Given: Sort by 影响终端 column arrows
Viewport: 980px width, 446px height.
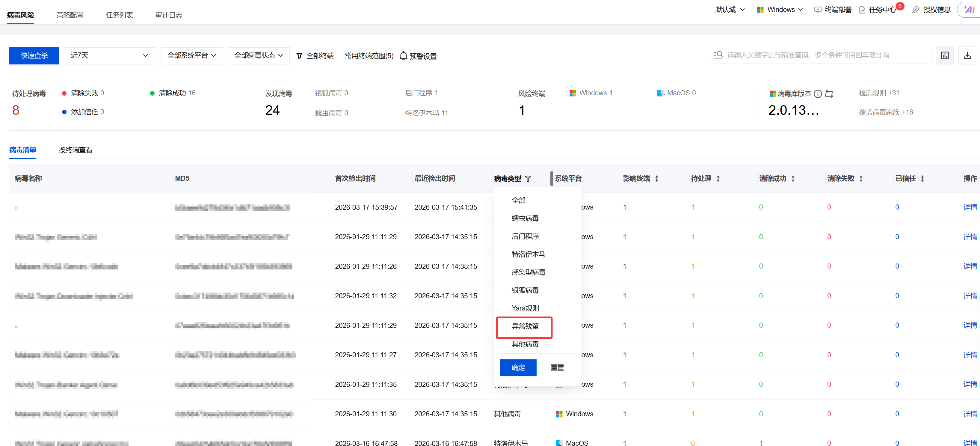Looking at the screenshot, I should click(x=657, y=178).
